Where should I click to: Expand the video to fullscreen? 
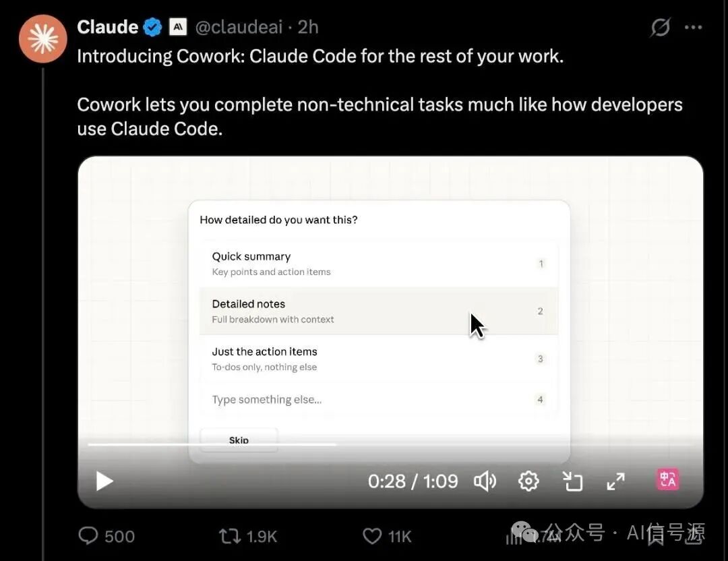(615, 481)
